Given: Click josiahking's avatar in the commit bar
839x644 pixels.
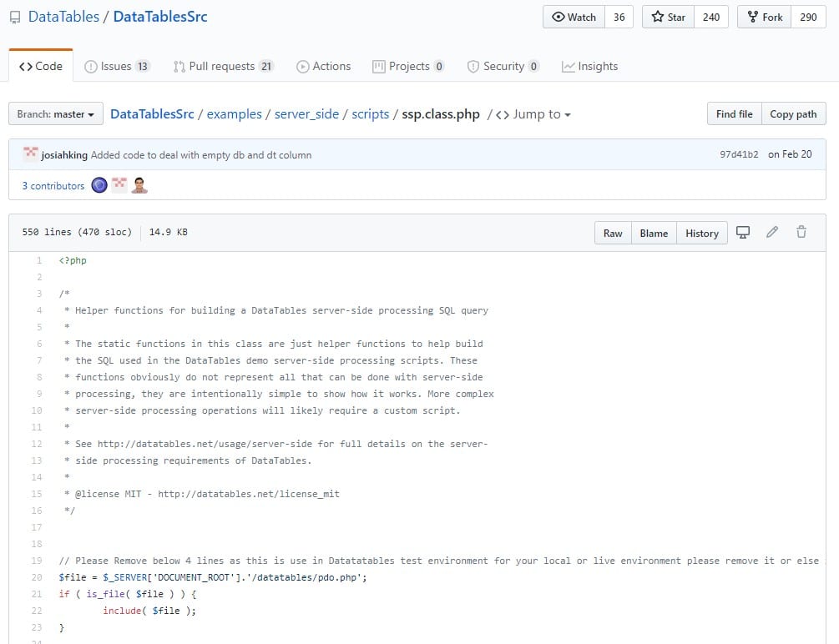Looking at the screenshot, I should click(x=31, y=154).
